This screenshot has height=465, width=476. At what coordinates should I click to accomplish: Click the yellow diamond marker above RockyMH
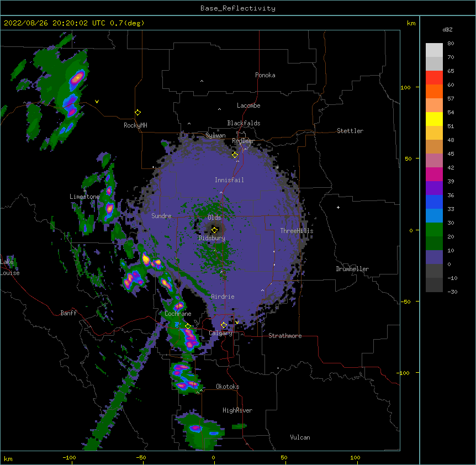tap(137, 113)
